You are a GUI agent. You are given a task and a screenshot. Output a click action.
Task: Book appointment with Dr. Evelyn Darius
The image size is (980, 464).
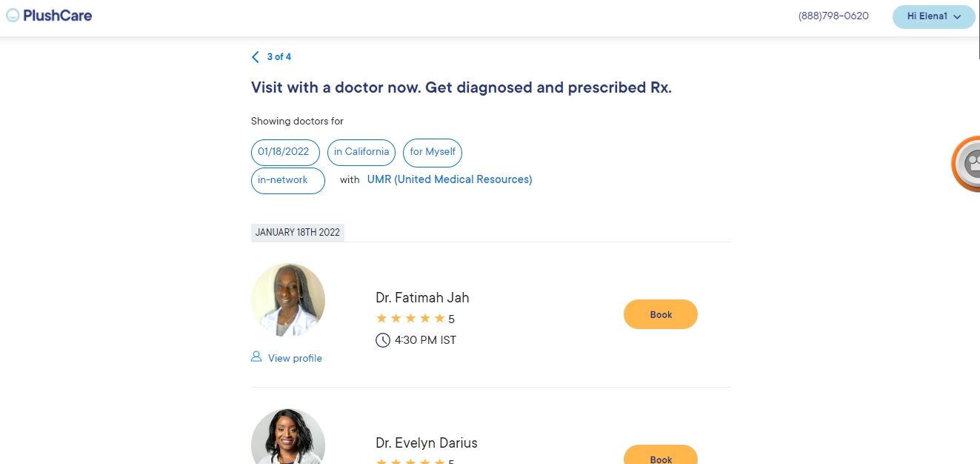click(661, 457)
